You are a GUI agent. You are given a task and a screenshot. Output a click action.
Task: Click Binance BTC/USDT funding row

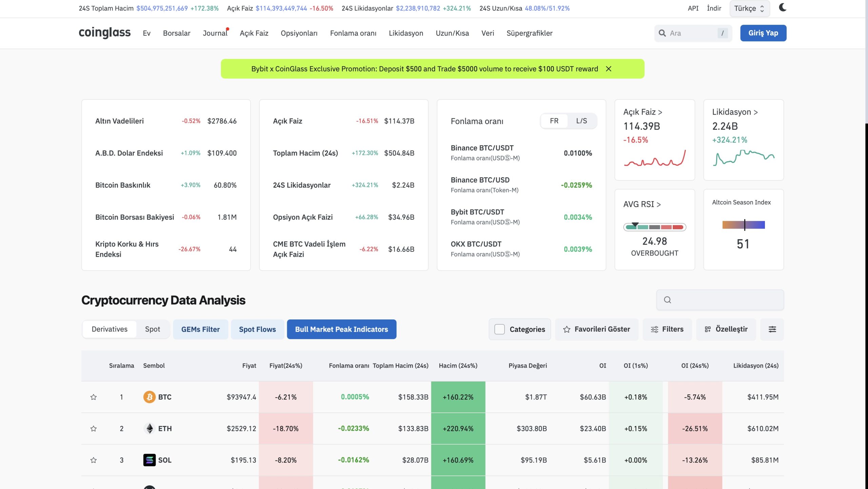click(521, 153)
